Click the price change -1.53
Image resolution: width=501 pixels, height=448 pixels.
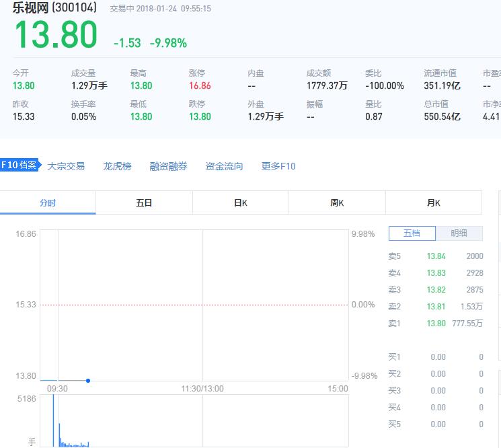click(127, 43)
